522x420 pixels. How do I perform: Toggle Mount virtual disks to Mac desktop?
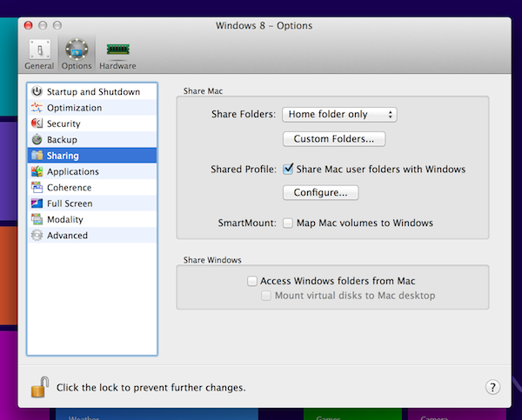(266, 296)
